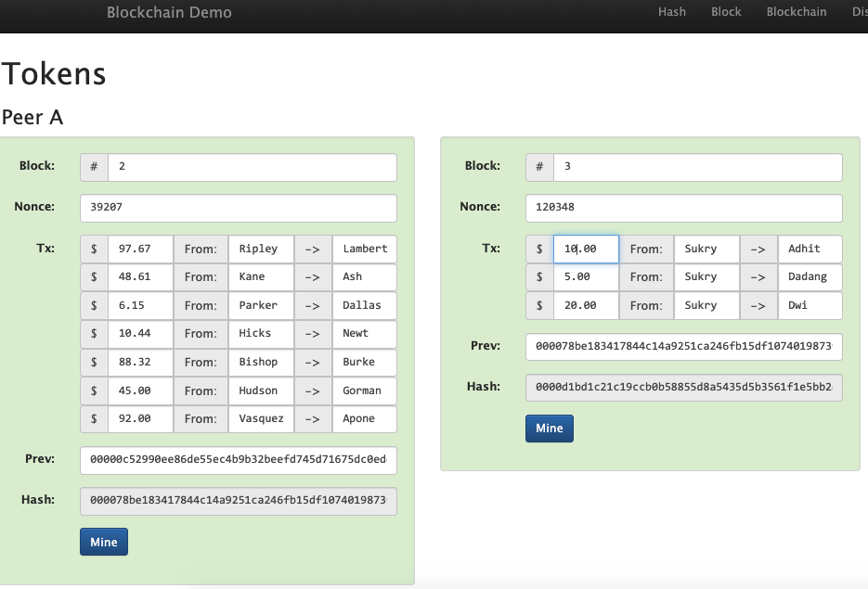868x589 pixels.
Task: Change sender field Bishop
Action: [261, 363]
